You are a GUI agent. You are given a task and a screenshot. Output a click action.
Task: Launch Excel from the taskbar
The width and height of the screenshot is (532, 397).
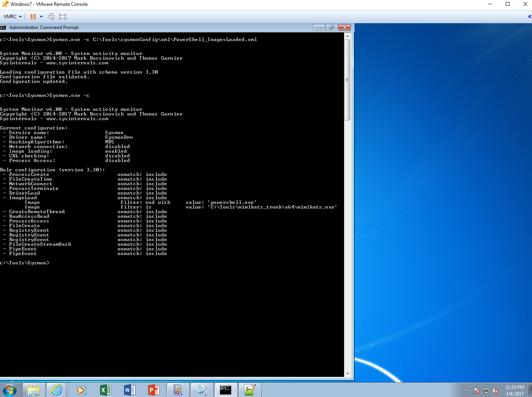[x=105, y=390]
